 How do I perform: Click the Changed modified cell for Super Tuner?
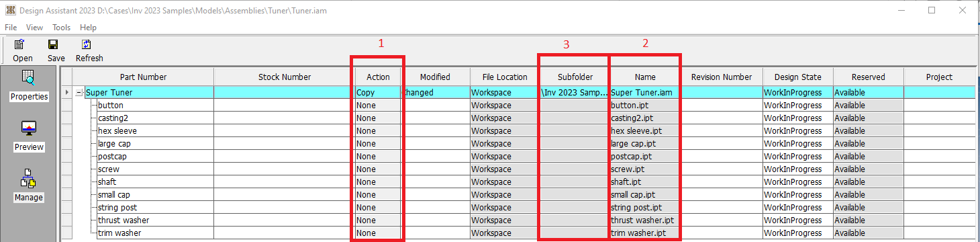tap(436, 93)
